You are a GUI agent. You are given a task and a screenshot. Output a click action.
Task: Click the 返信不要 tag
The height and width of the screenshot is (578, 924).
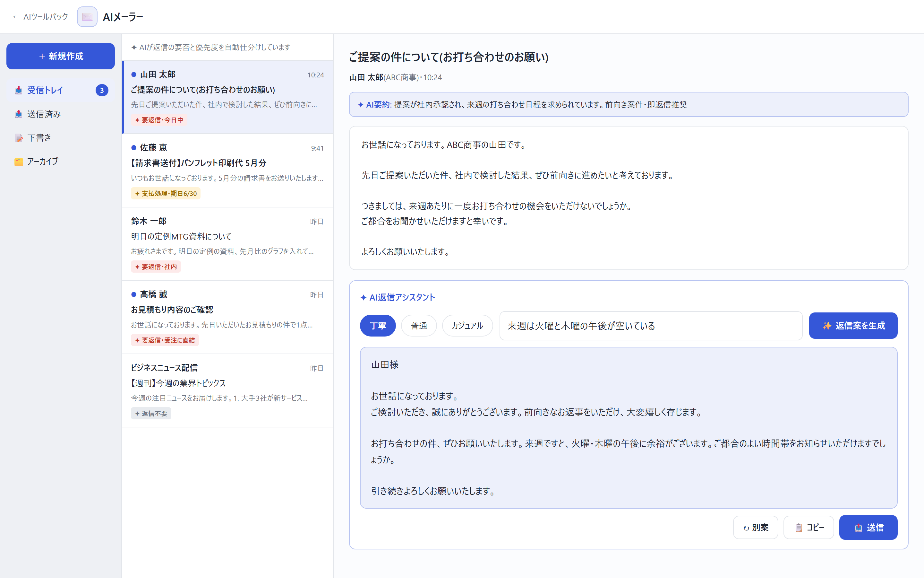point(151,414)
